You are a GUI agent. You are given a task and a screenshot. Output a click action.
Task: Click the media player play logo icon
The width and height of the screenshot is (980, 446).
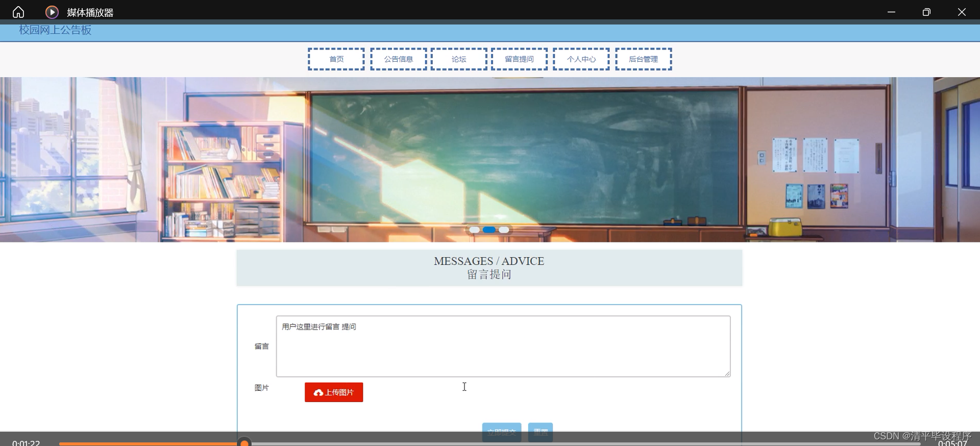[52, 12]
